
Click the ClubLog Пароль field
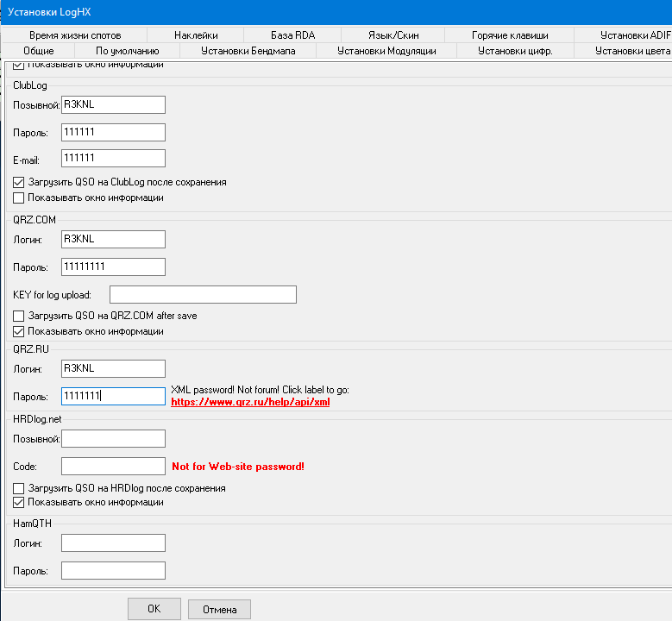coord(113,132)
